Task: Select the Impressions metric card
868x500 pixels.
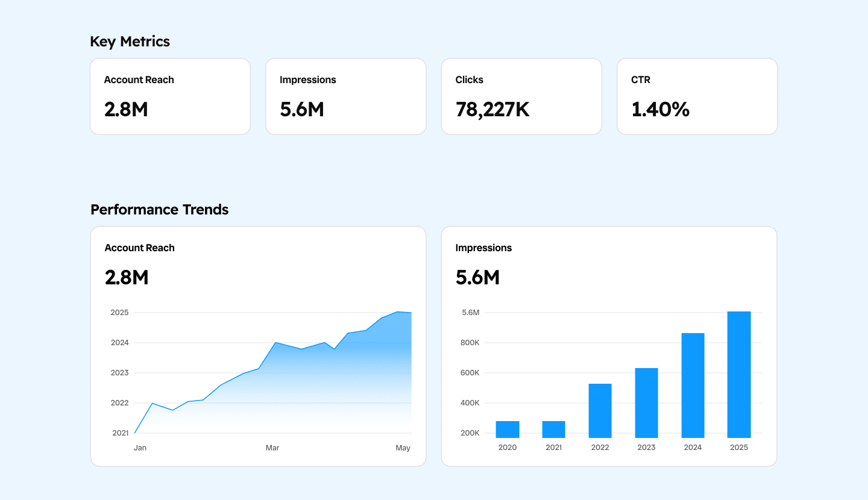Action: pyautogui.click(x=345, y=96)
